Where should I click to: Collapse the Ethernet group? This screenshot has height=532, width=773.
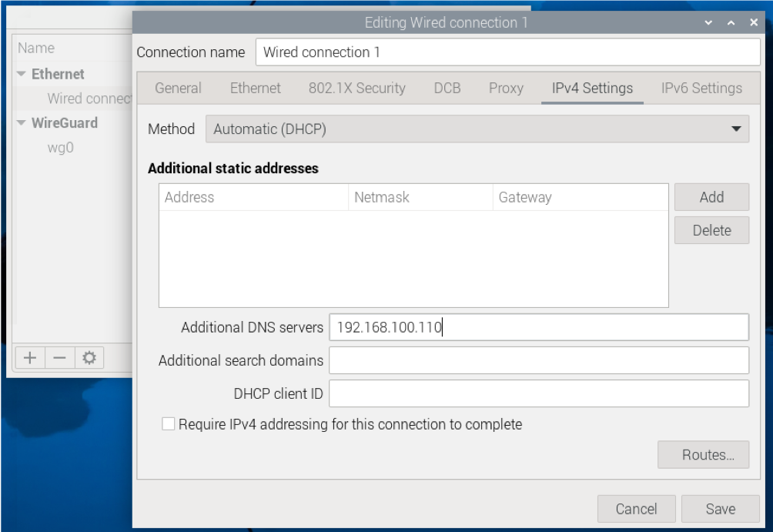pyautogui.click(x=22, y=75)
